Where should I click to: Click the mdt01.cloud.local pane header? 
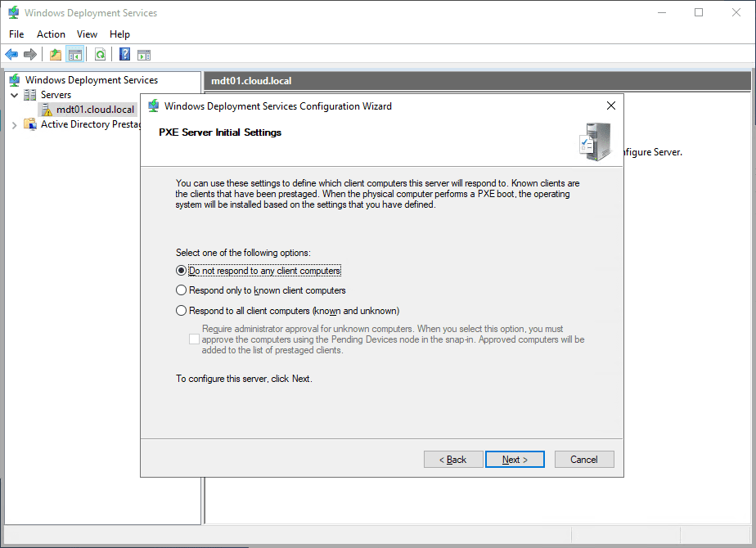click(477, 80)
